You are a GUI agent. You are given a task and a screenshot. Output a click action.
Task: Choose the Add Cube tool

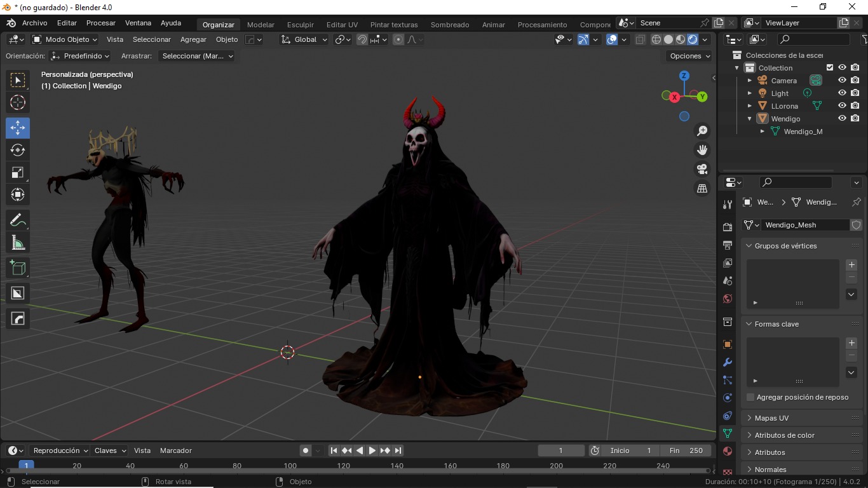tap(18, 268)
